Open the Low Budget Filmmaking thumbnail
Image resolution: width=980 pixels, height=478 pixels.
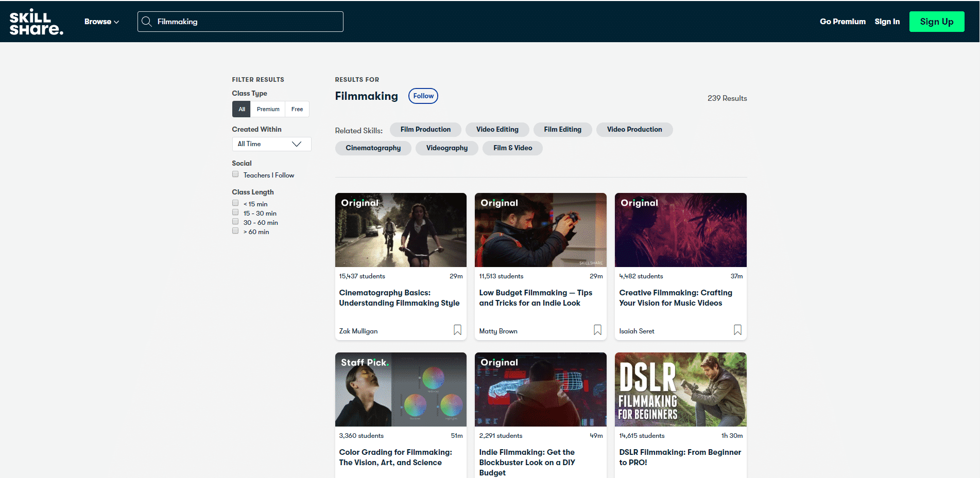(541, 230)
